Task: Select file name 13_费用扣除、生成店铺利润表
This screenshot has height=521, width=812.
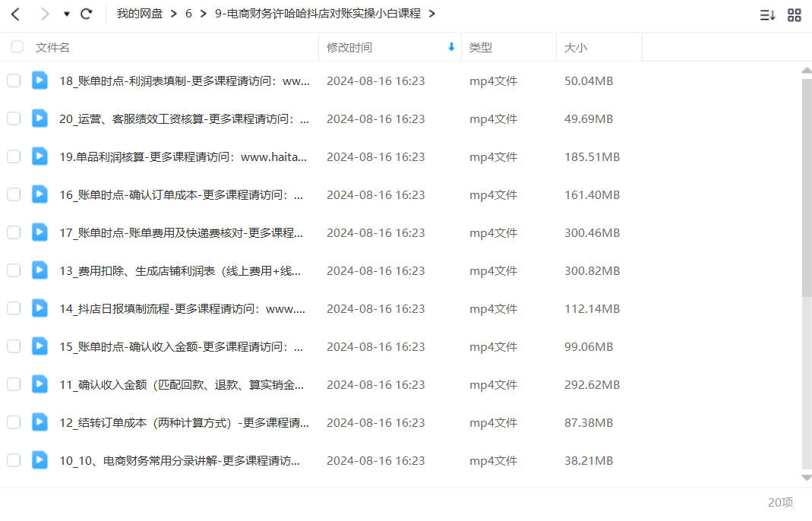Action: pyautogui.click(x=180, y=271)
